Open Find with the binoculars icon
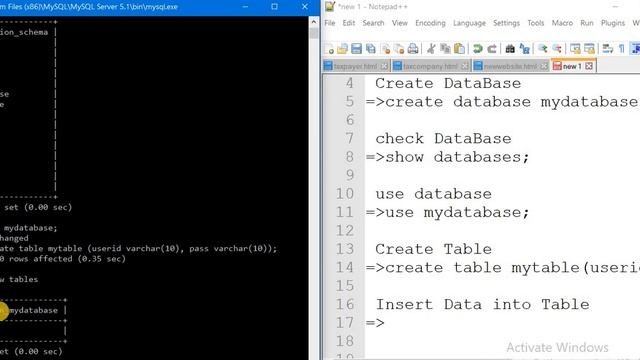Screen dimensions: 640x360 click(x=510, y=49)
